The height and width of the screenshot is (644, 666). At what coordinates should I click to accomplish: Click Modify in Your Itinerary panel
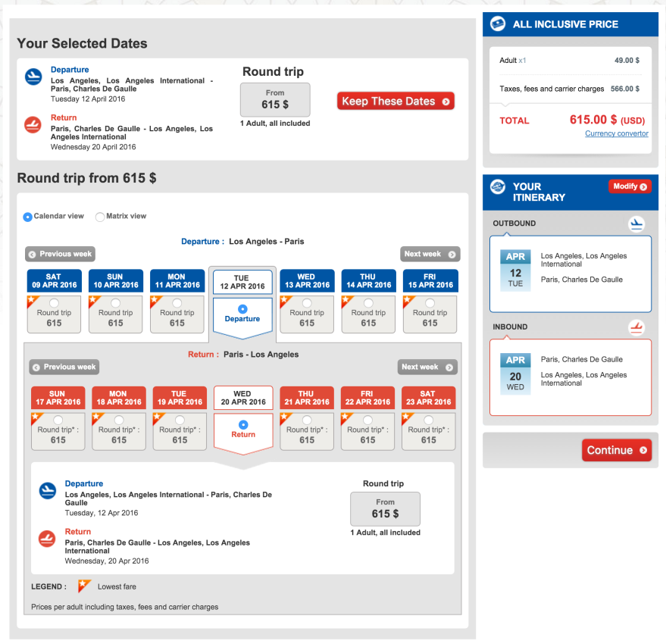pyautogui.click(x=630, y=186)
